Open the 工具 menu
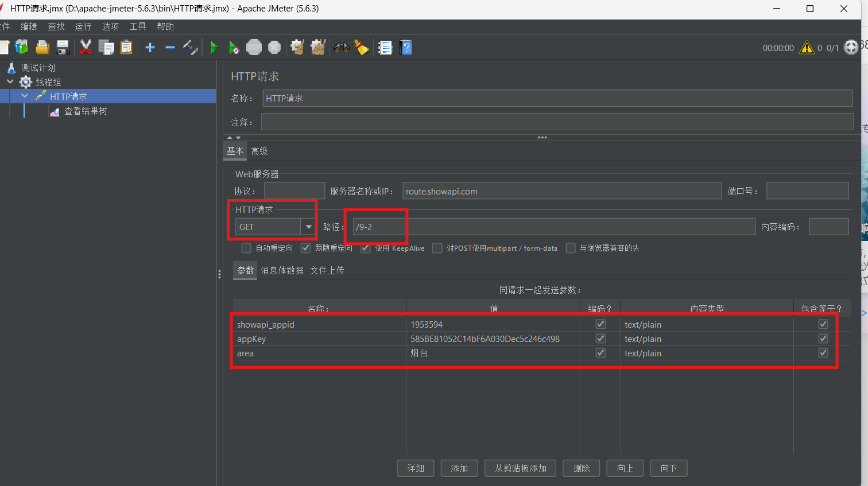The image size is (868, 486). click(x=138, y=26)
